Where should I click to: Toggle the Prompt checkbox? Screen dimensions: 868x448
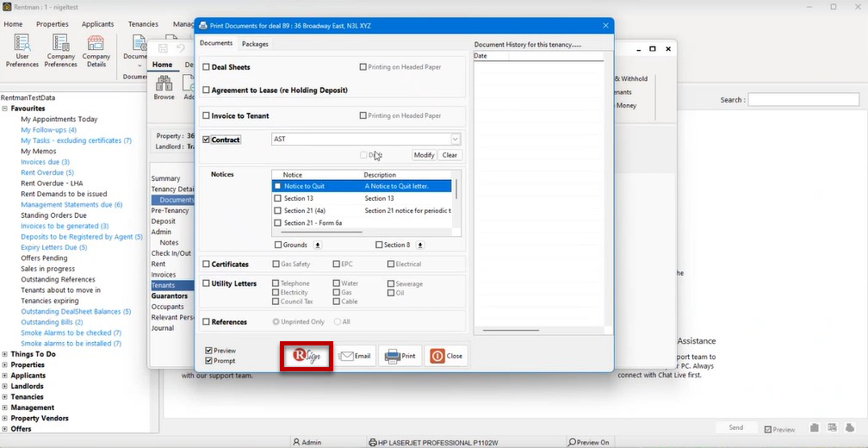tap(208, 360)
